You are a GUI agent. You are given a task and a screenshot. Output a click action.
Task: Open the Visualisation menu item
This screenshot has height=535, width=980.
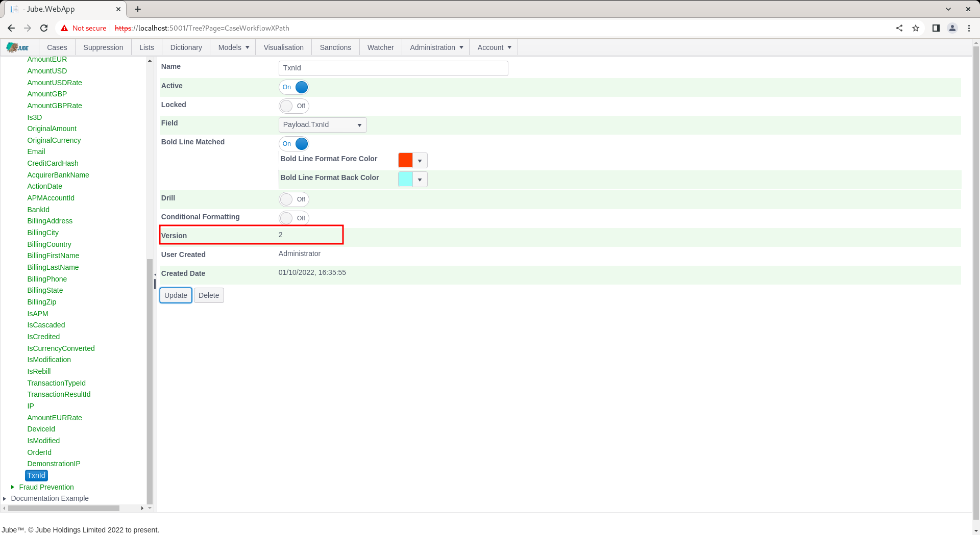tap(284, 47)
